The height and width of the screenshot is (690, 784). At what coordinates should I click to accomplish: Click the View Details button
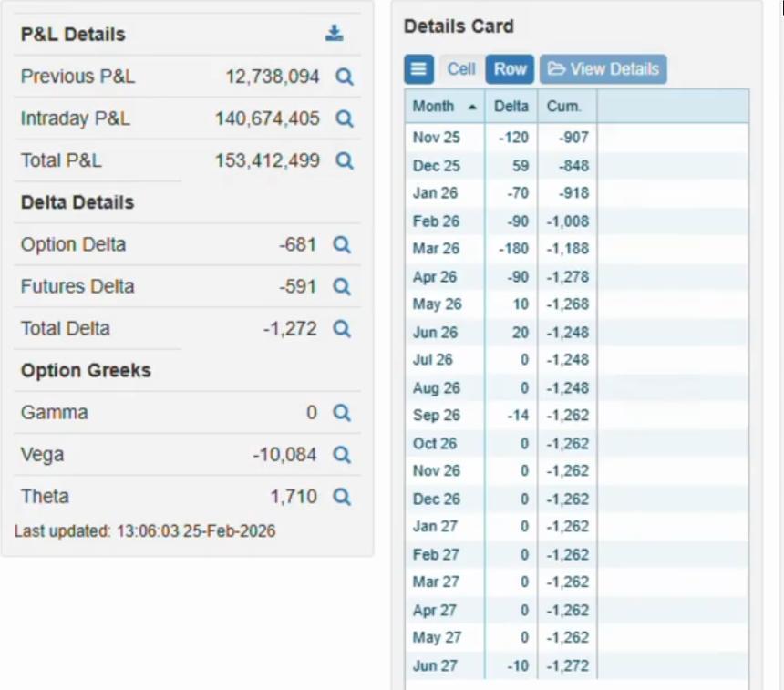coord(603,69)
